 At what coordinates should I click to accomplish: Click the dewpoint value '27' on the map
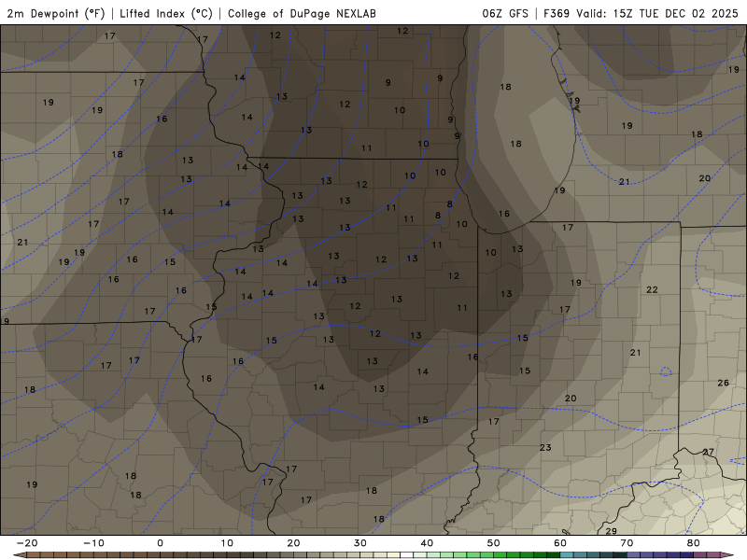coord(709,452)
